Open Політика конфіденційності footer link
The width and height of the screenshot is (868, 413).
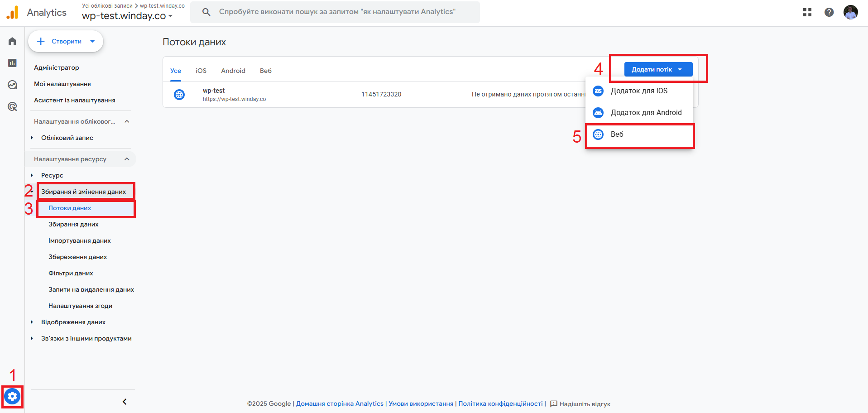tap(500, 403)
